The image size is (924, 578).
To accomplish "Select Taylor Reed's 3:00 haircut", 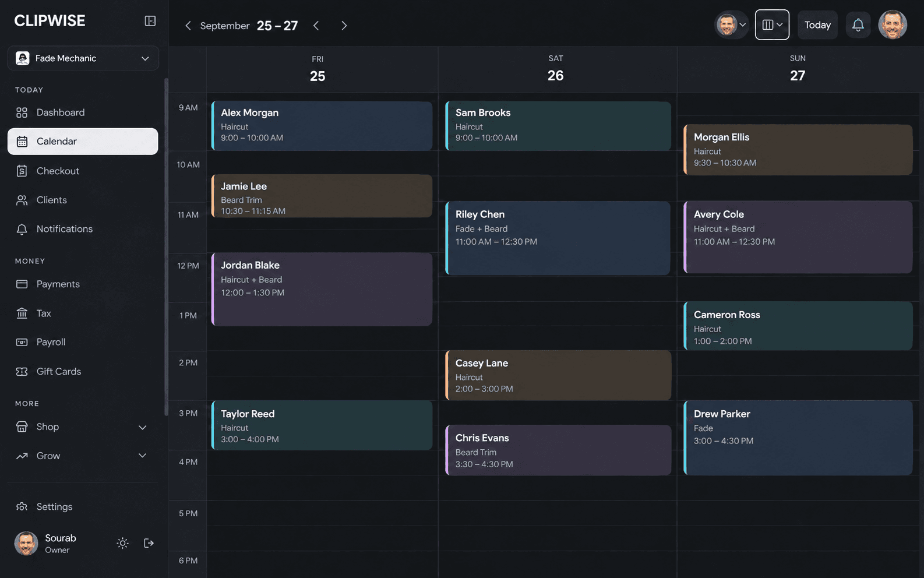I will [x=322, y=425].
